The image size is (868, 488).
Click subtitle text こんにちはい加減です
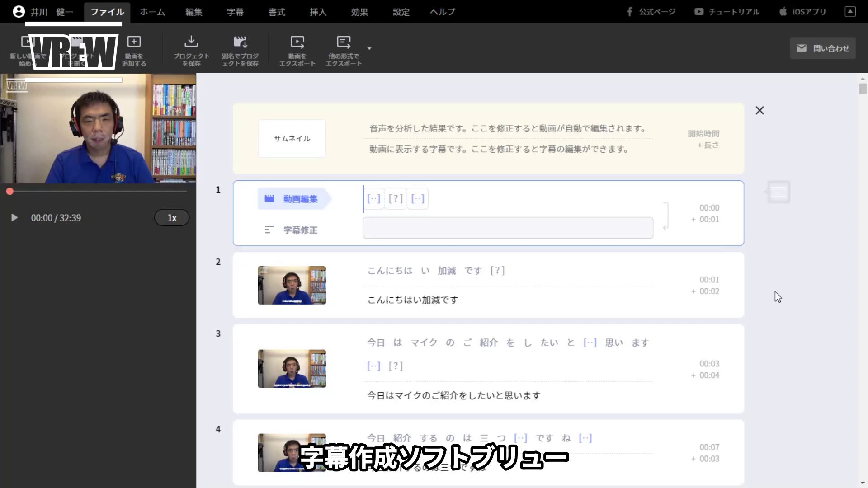(413, 300)
